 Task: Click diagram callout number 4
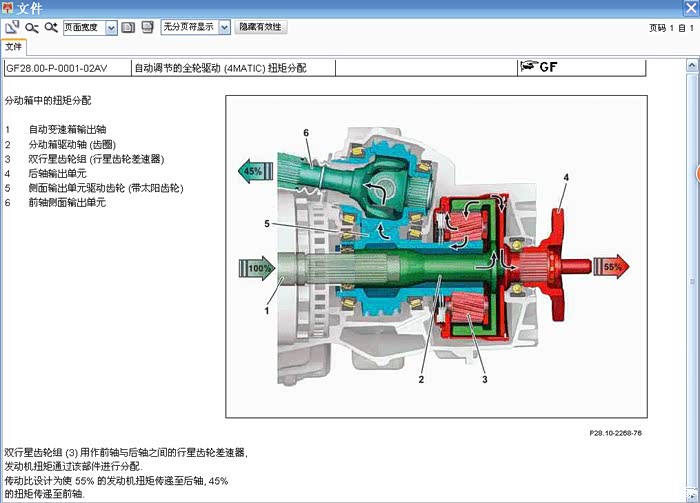click(566, 177)
